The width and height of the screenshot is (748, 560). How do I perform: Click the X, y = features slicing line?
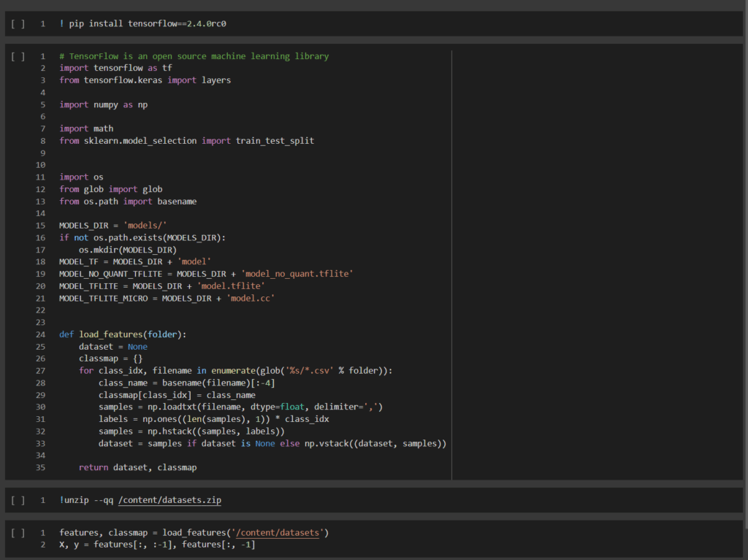(158, 545)
